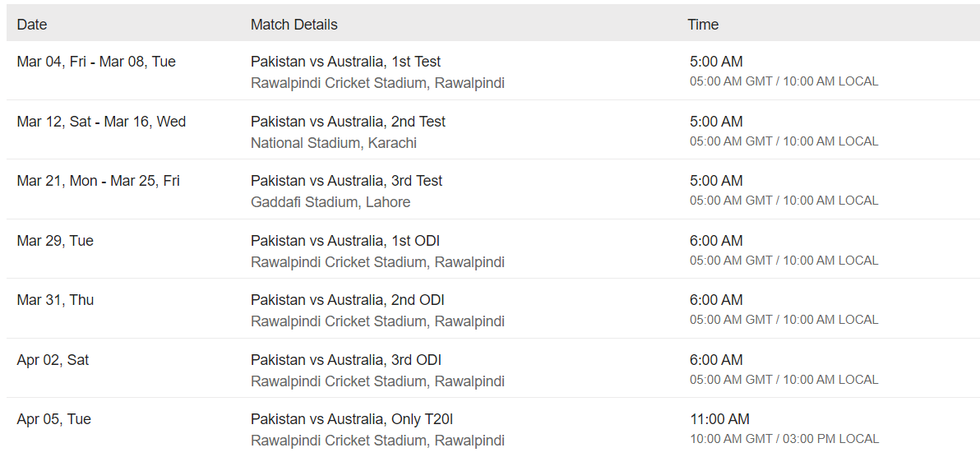Click the Mar 04, Fri - Mar 08, Tue date

click(96, 62)
